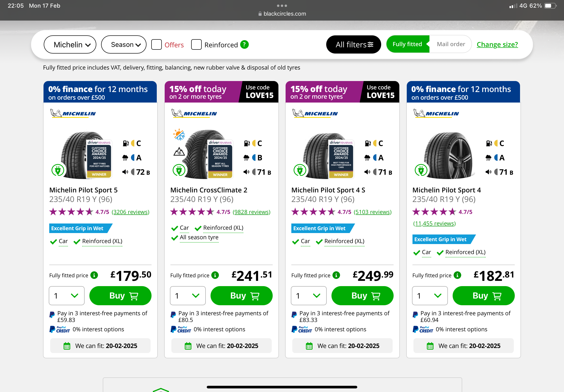This screenshot has width=564, height=392.
Task: Tap the all-season sun snowflake icon
Action: click(x=179, y=135)
